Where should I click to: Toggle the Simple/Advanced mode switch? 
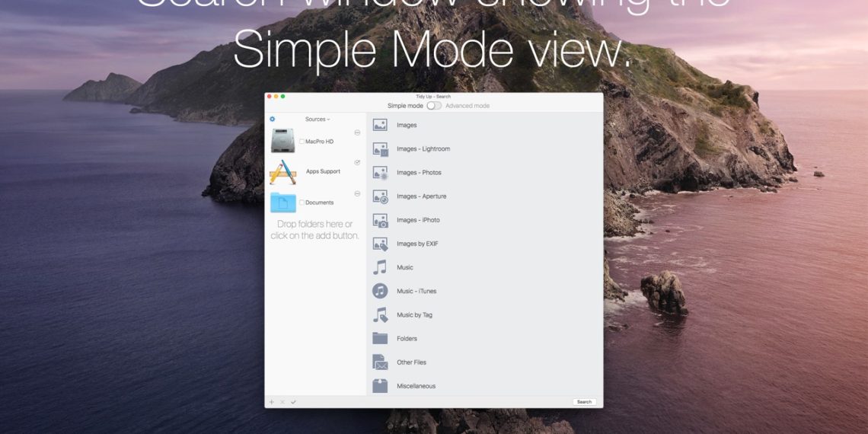[434, 106]
